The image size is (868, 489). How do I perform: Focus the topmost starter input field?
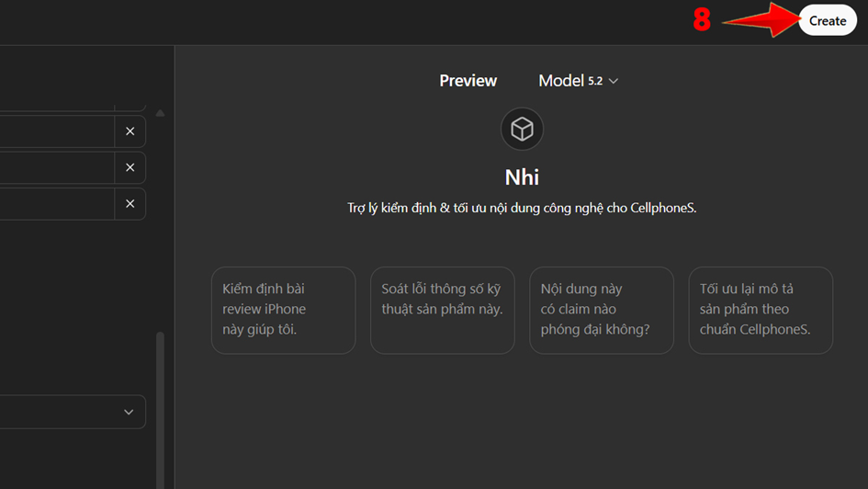tap(55, 131)
